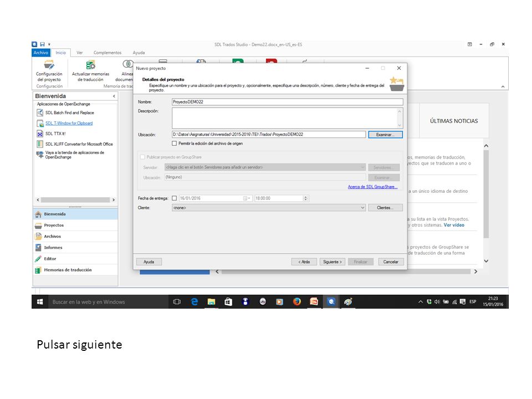Image resolution: width=532 pixels, height=399 pixels.
Task: Click right arrow of bottom horizontal scrollbar
Action: pyautogui.click(x=475, y=272)
